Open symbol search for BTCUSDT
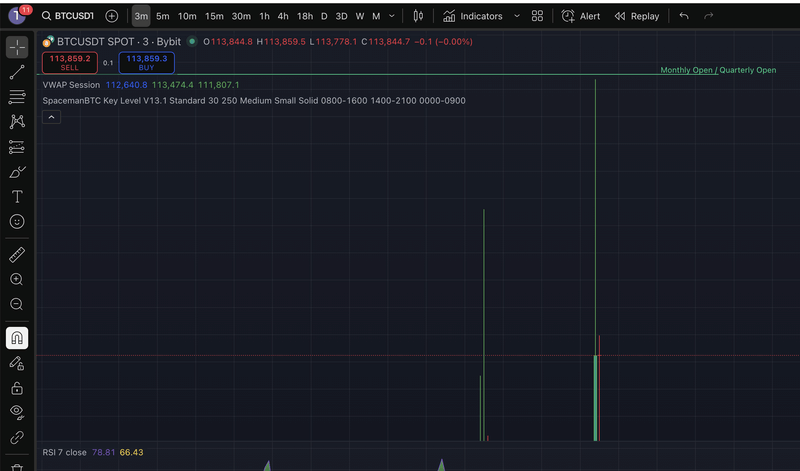The height and width of the screenshot is (471, 800). tap(68, 16)
